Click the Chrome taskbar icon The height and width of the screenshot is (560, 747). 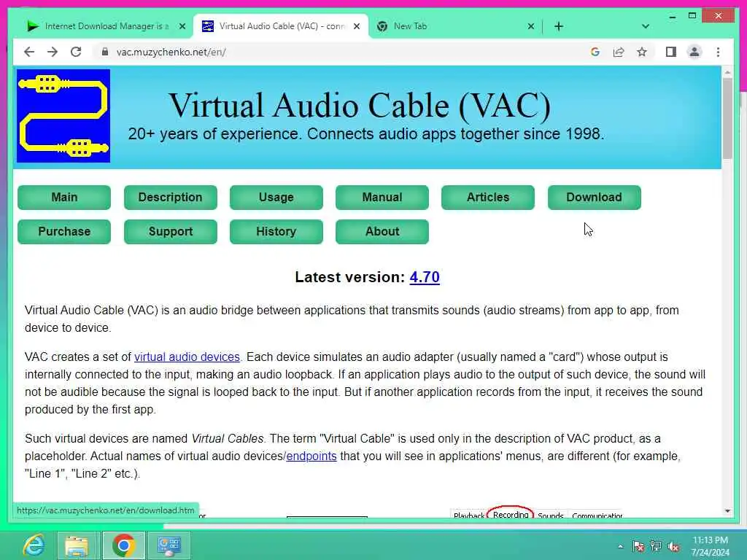(x=124, y=545)
